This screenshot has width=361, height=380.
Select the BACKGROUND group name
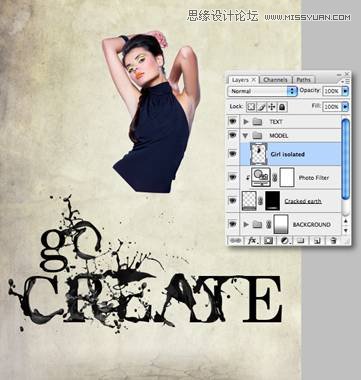coord(312,225)
